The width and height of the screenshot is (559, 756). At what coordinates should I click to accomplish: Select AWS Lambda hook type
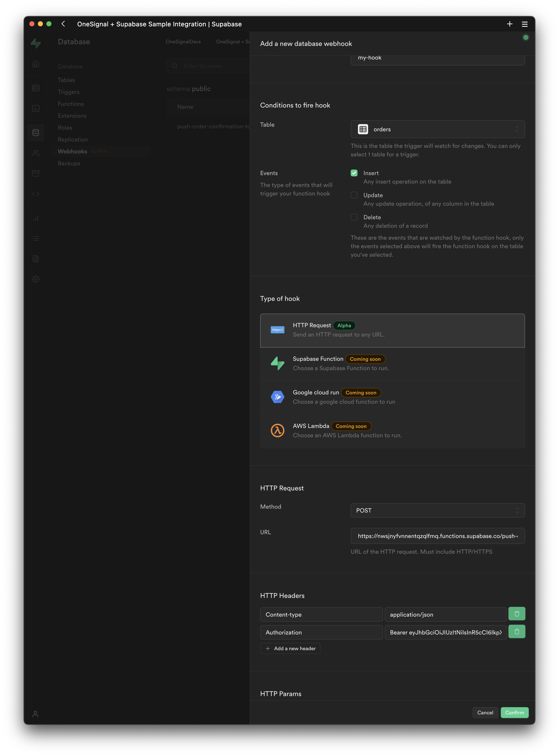(x=392, y=431)
